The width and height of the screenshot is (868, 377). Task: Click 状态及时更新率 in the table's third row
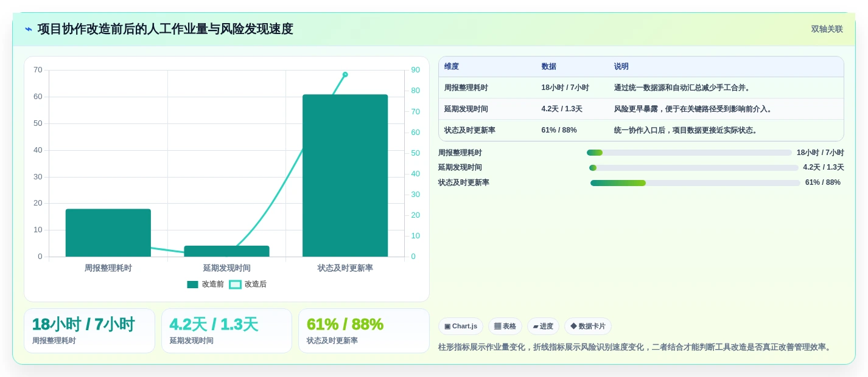pyautogui.click(x=470, y=131)
